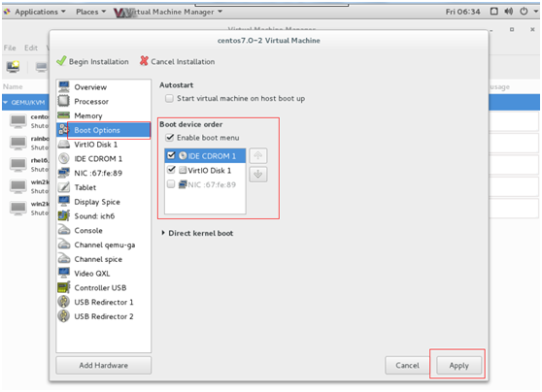The image size is (542, 392).
Task: Select the Memory module icon
Action: coord(64,115)
